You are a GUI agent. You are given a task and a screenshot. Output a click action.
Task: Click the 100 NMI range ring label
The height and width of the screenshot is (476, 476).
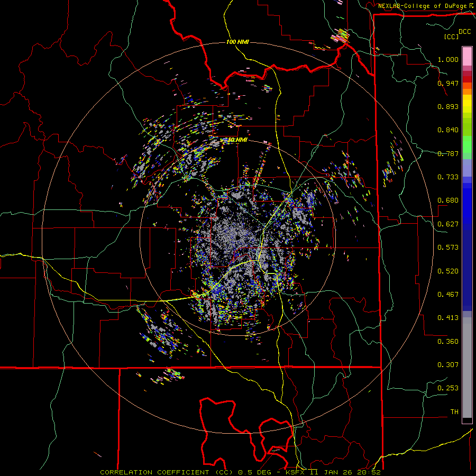coord(237,42)
